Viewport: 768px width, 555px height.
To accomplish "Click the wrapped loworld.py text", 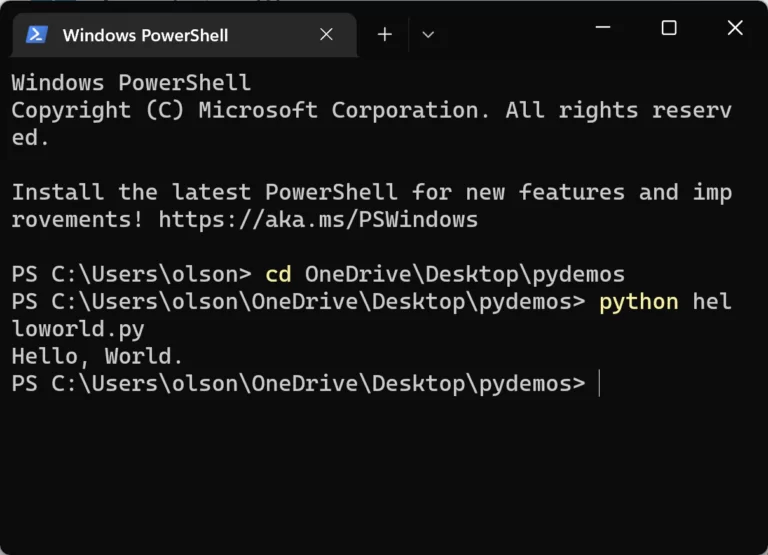I will click(78, 330).
